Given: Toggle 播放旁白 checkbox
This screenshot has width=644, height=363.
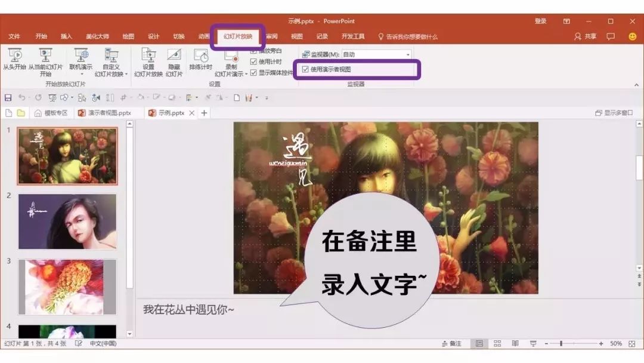Looking at the screenshot, I should (x=253, y=51).
